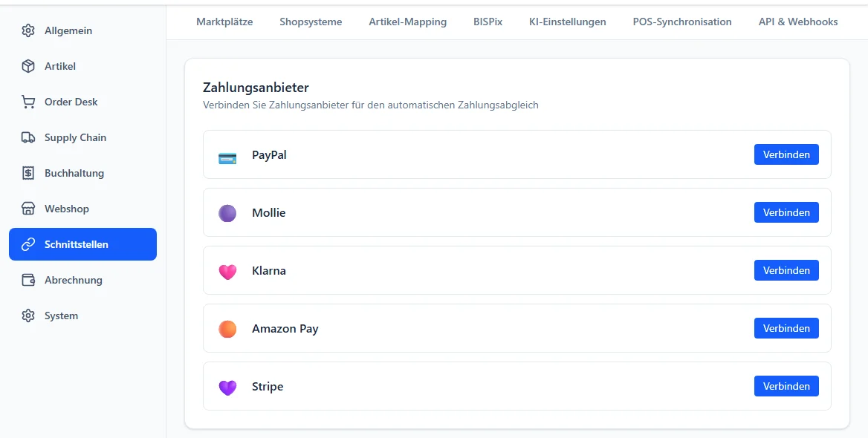Select Supply Chain in sidebar

tap(82, 137)
